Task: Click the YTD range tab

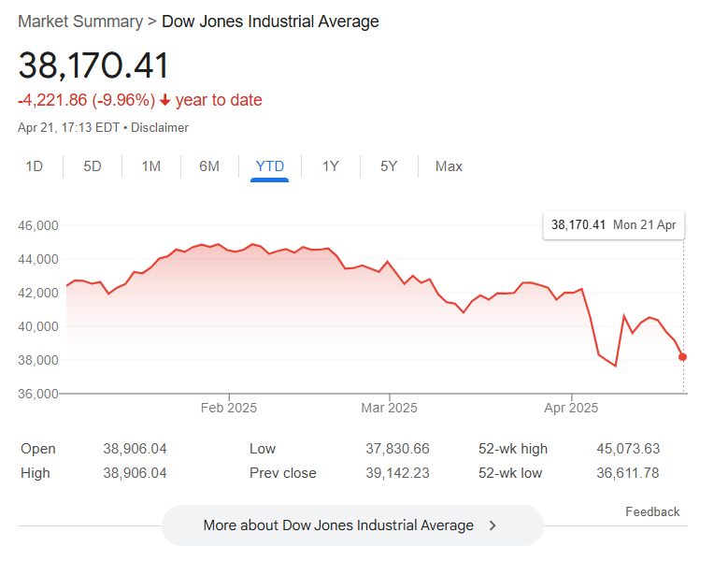Action: tap(270, 166)
